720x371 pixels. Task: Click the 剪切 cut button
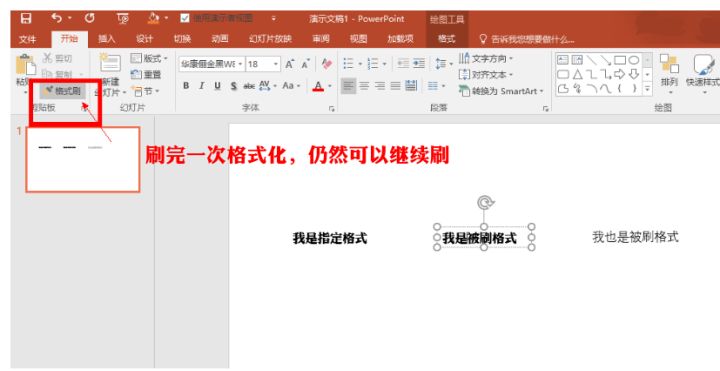point(57,58)
